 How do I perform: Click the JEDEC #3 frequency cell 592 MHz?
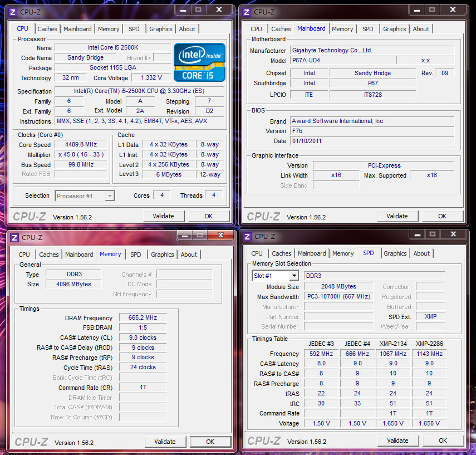321,354
